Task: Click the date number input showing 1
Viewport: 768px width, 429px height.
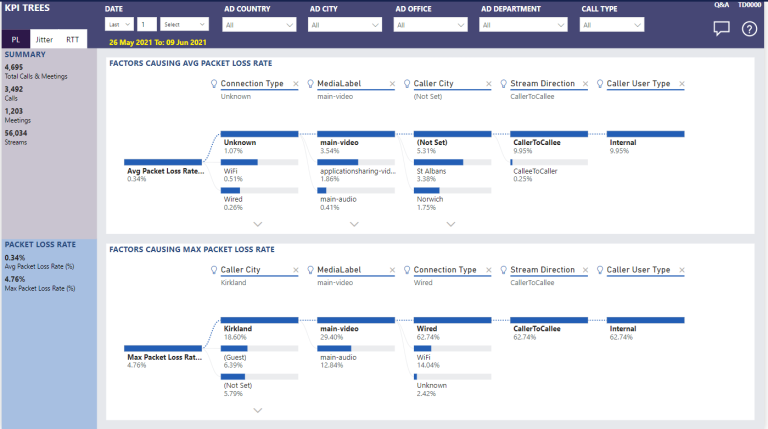Action: 147,24
